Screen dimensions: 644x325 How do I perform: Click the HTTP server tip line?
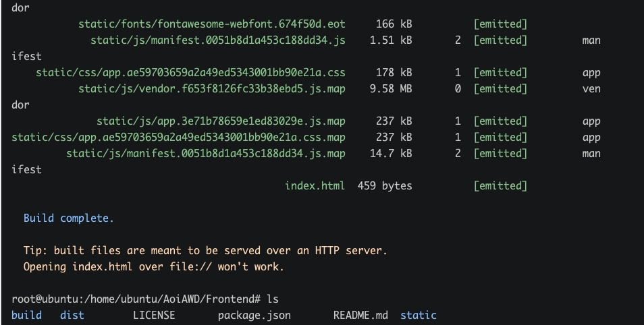pos(205,251)
